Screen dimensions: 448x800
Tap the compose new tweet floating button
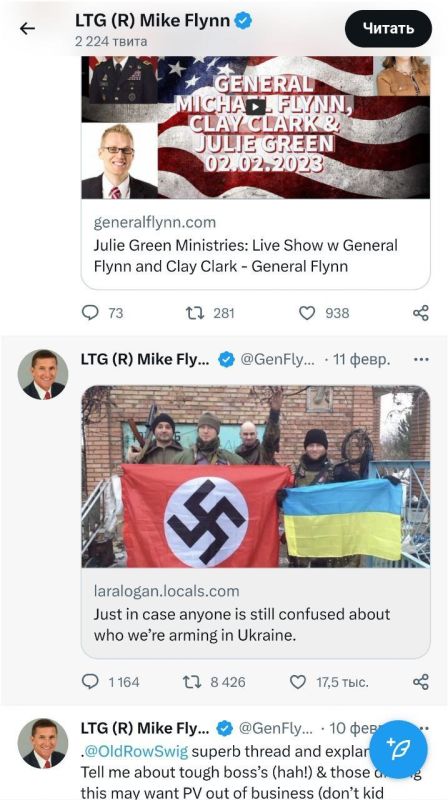click(x=399, y=749)
